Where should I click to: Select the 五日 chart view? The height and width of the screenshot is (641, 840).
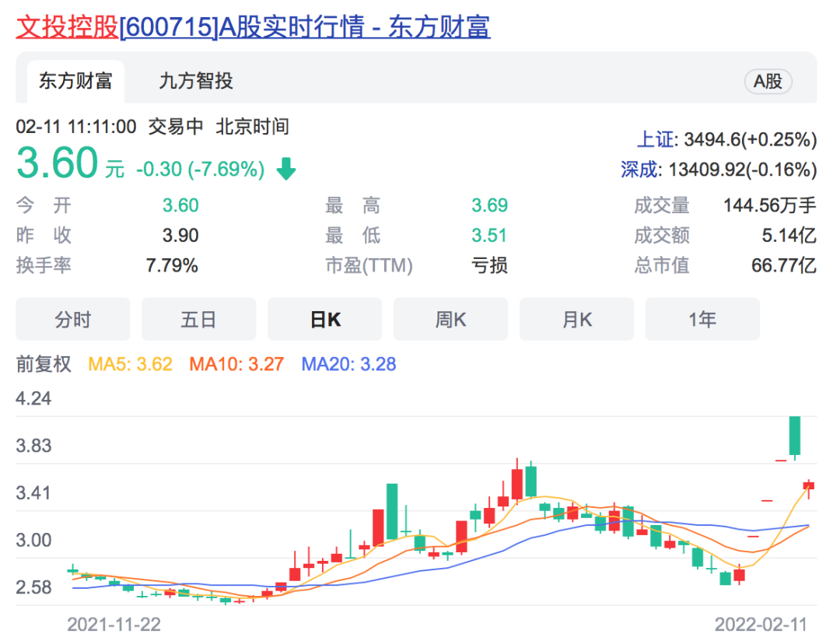coord(198,320)
